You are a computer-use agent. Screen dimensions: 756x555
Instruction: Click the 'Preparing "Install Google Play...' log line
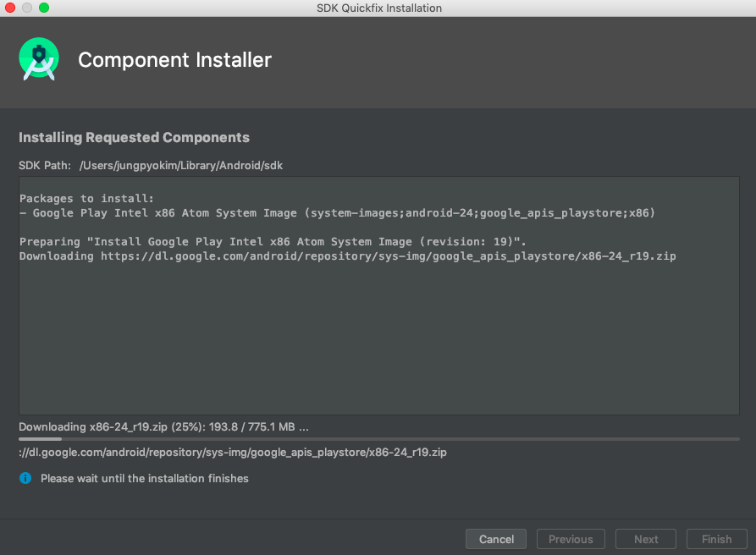coord(273,241)
